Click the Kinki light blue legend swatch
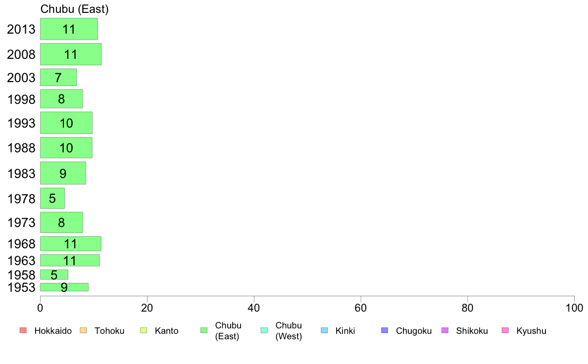 click(324, 330)
